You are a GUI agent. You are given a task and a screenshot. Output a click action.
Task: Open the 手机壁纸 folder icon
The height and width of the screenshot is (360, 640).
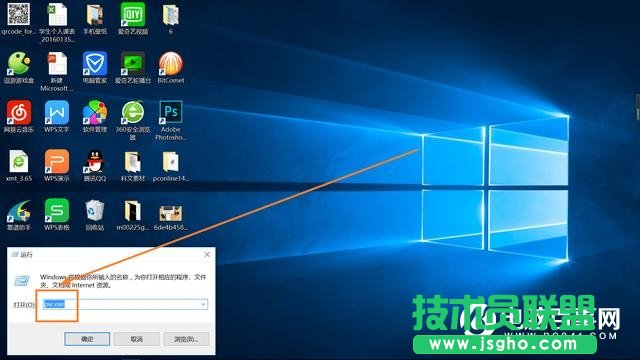[x=95, y=15]
